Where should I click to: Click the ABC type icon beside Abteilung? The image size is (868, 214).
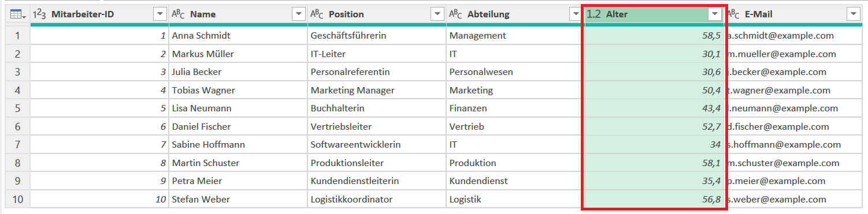[x=455, y=14]
